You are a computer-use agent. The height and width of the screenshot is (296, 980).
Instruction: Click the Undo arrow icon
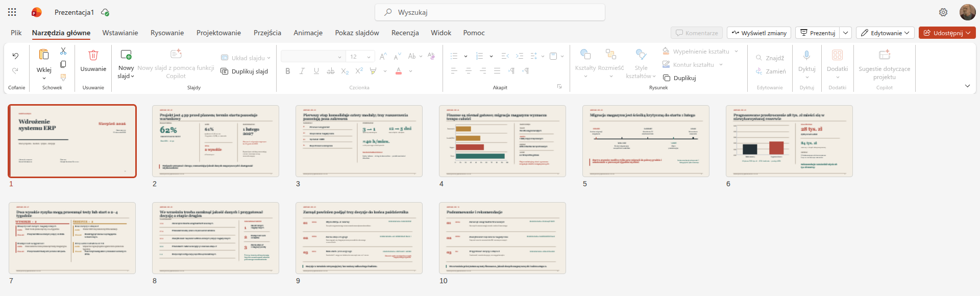coord(15,56)
